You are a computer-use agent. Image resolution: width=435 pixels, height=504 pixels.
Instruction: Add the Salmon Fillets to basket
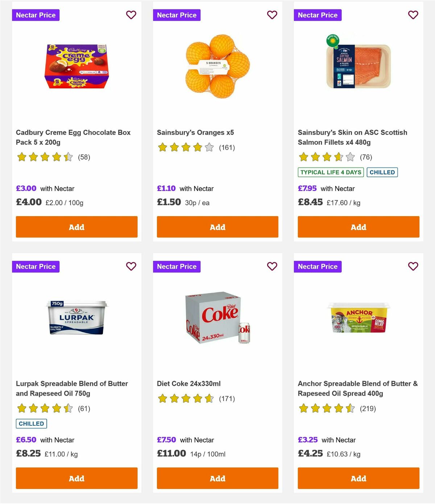(x=358, y=227)
